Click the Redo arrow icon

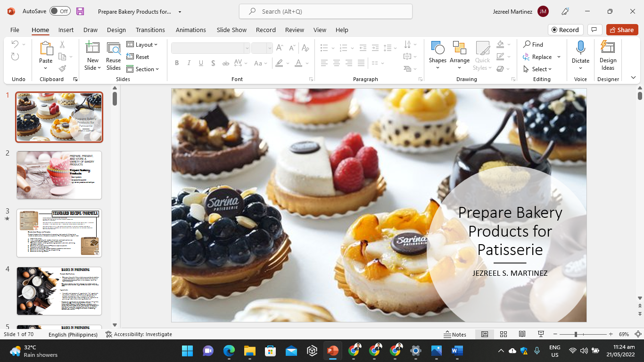click(15, 57)
